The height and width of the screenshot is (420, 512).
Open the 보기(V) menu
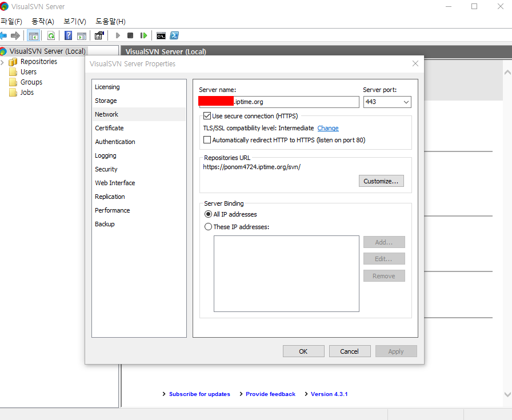[x=75, y=22]
